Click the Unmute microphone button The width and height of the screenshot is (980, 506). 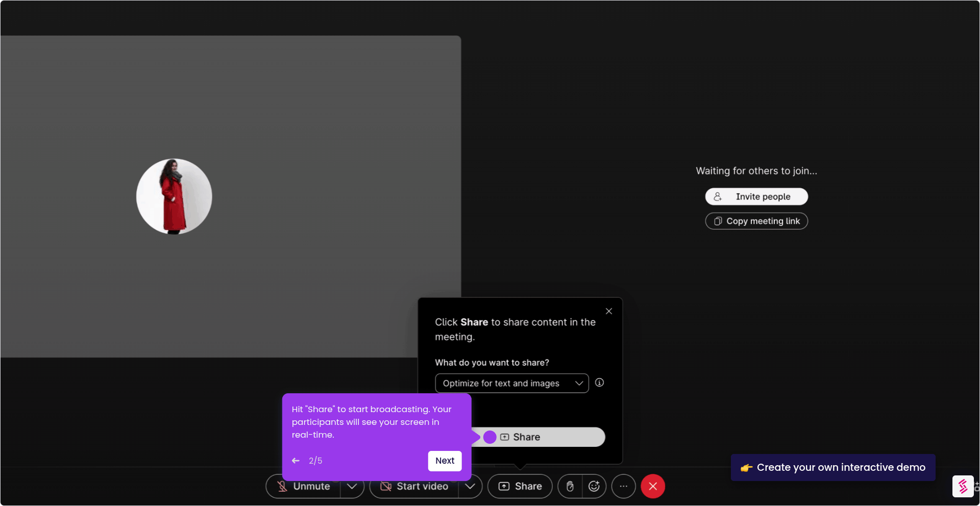click(x=304, y=486)
